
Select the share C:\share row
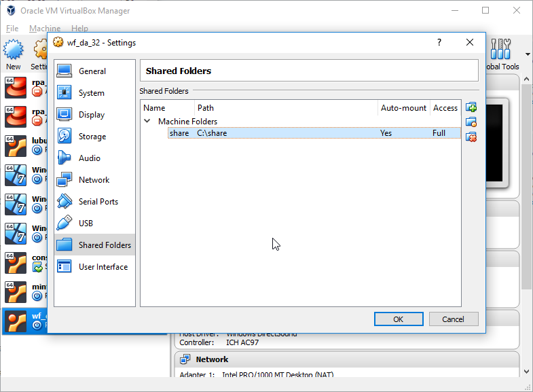[x=314, y=133]
